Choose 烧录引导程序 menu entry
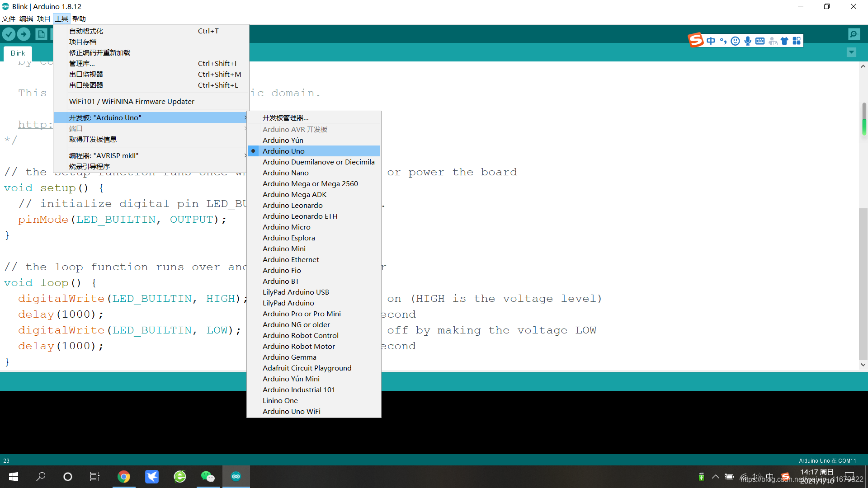This screenshot has height=488, width=868. pyautogui.click(x=151, y=166)
